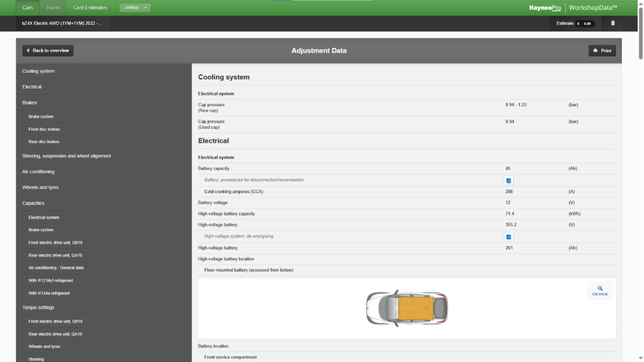Screen dimensions: 644x362
Task: Print the adjustment data
Action: coord(602,50)
